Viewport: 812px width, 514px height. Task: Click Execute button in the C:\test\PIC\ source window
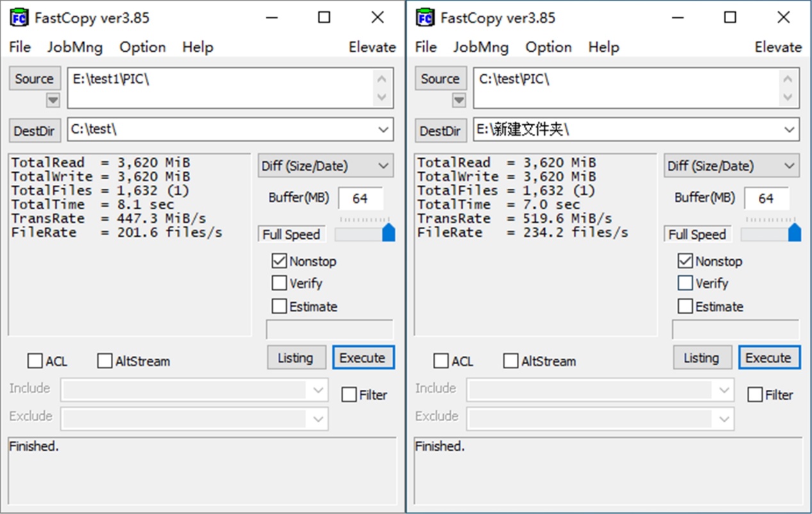tap(768, 358)
